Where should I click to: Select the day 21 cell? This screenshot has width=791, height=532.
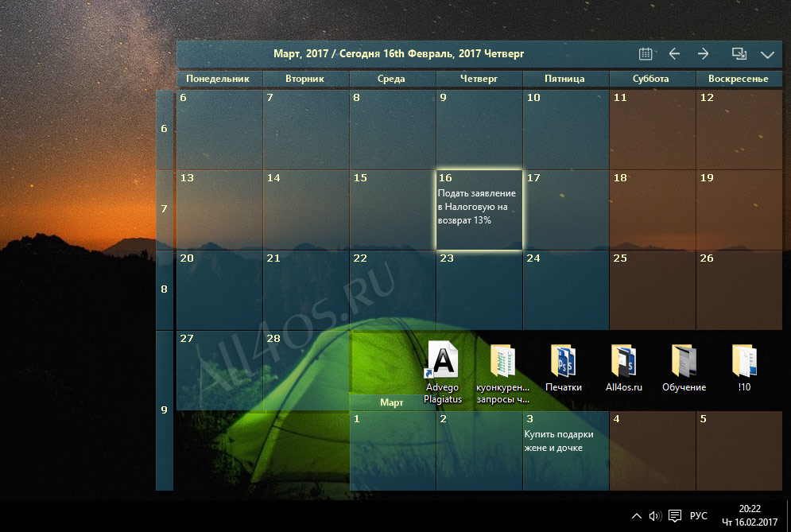pos(306,289)
